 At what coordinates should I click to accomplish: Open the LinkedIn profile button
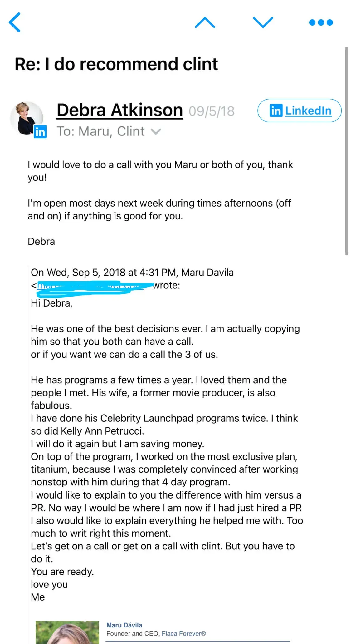[x=300, y=111]
